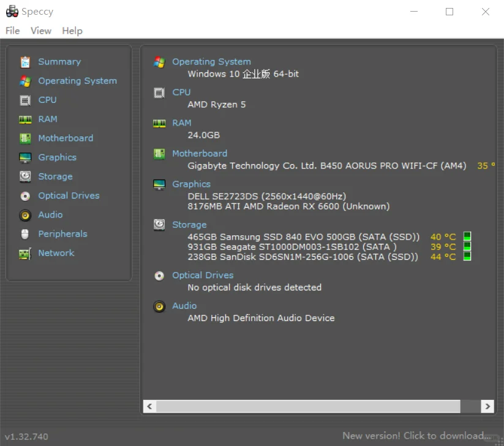Click Operating System heading link in summary
Viewport: 504px width, 446px height.
pyautogui.click(x=211, y=62)
